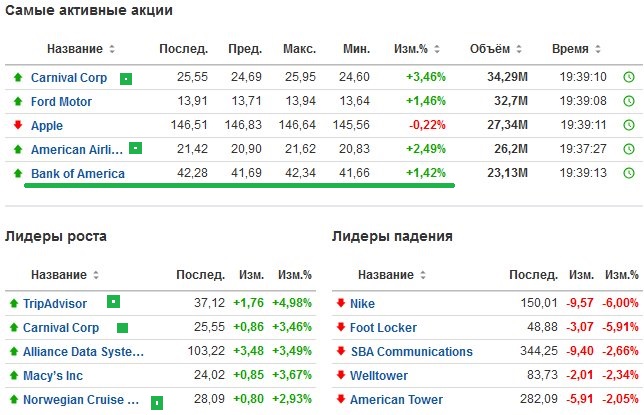Open the Macy's Inc stock page
The width and height of the screenshot is (644, 415).
tap(53, 376)
